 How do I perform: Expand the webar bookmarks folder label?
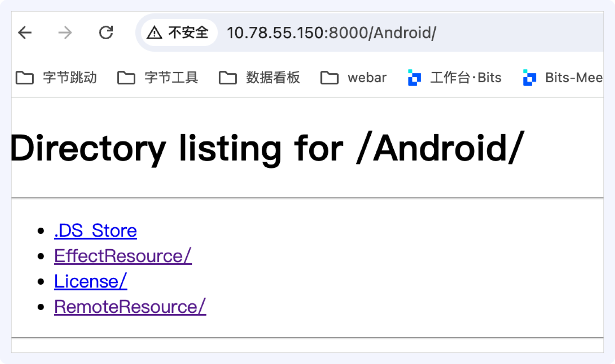click(367, 78)
